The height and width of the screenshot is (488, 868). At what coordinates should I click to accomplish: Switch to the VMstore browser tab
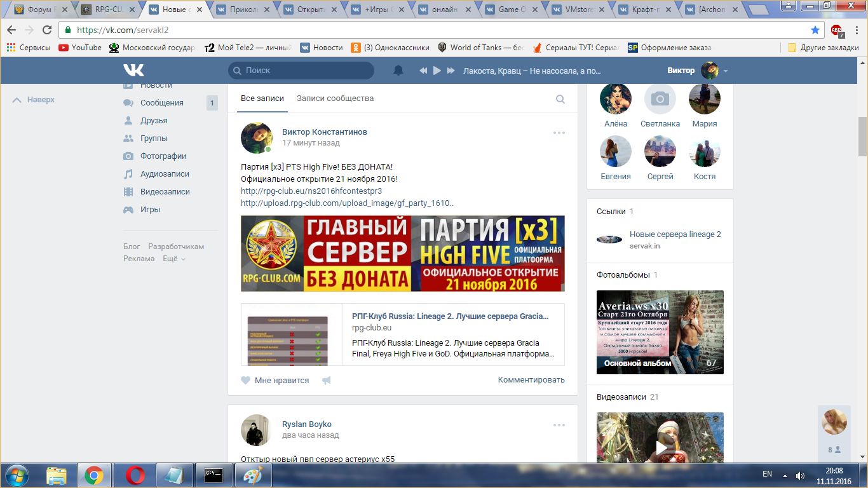579,10
